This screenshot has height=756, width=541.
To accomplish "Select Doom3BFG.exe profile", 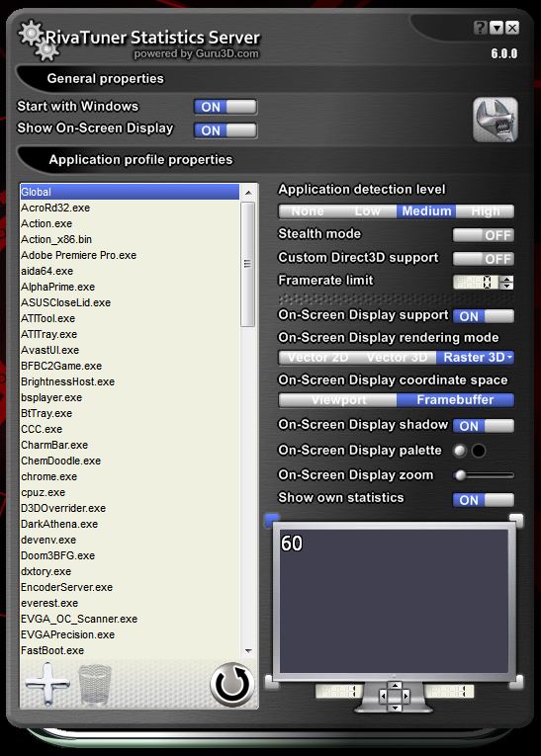I will pos(130,556).
